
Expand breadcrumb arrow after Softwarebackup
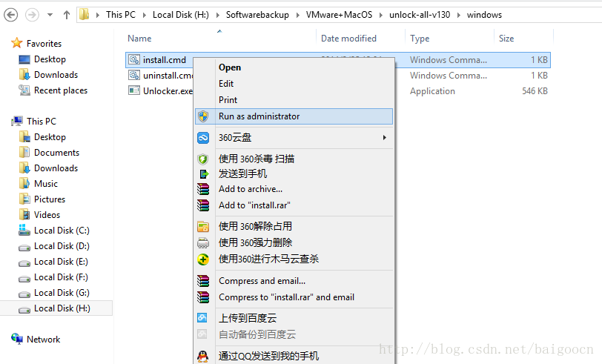tap(297, 15)
